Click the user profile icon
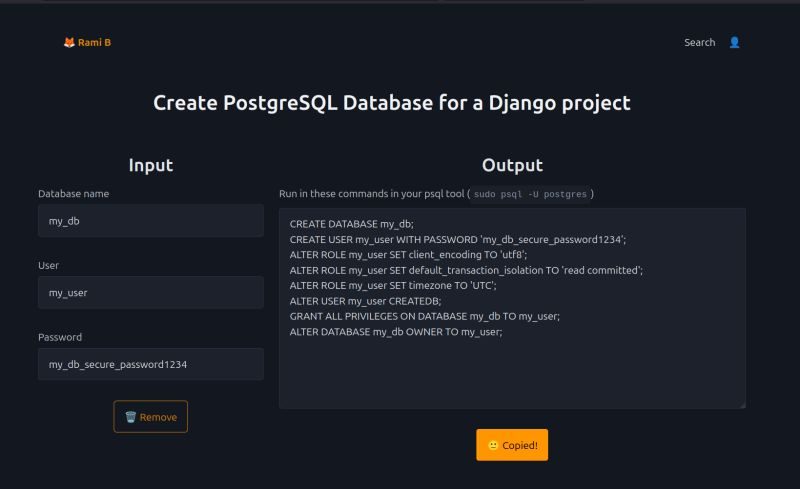Viewport: 800px width, 489px height. (734, 42)
